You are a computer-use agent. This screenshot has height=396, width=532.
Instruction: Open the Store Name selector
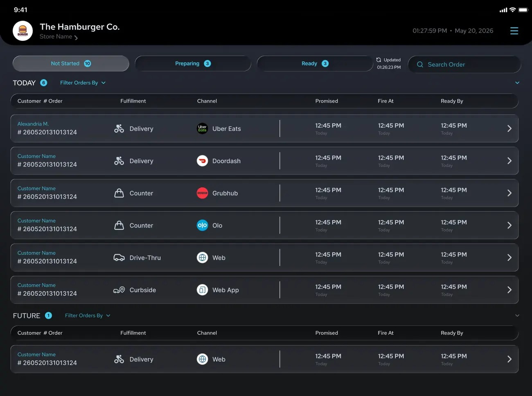[x=59, y=37]
